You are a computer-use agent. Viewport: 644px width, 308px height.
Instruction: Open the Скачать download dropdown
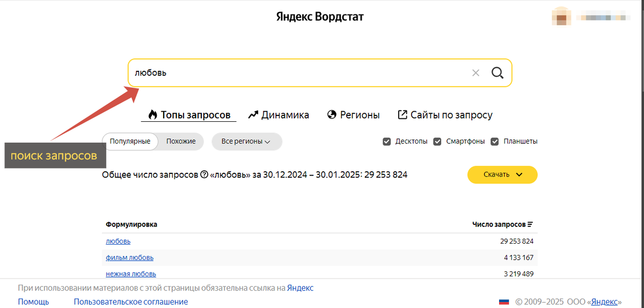pos(502,174)
